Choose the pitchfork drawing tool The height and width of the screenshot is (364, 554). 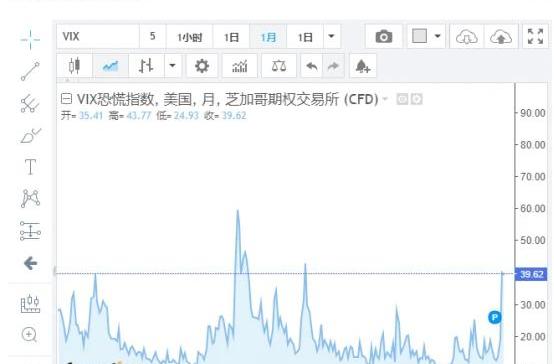click(30, 104)
